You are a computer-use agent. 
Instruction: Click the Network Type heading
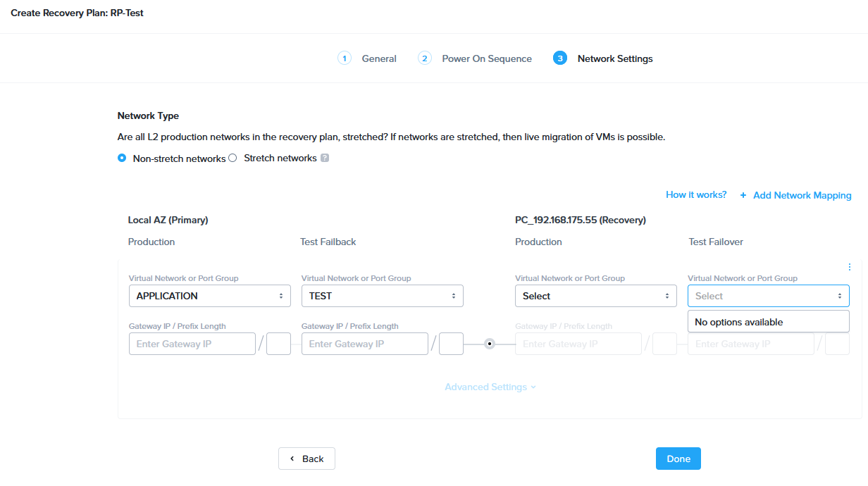coord(149,116)
